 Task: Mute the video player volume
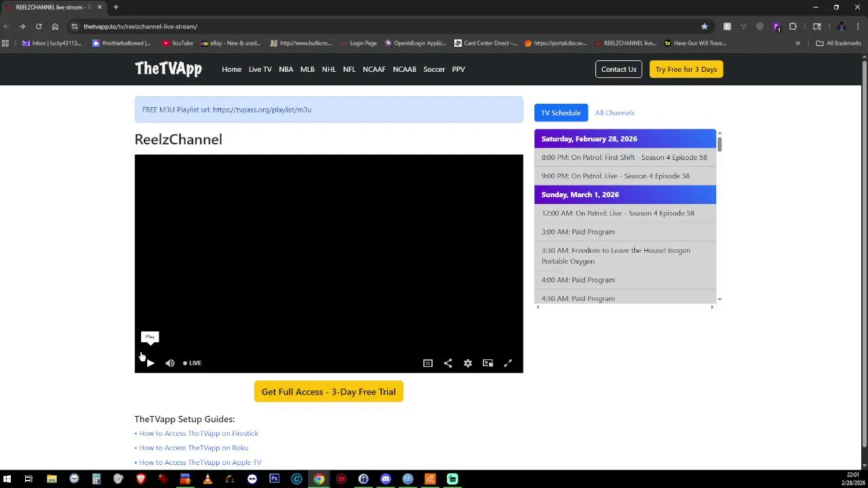pyautogui.click(x=170, y=363)
